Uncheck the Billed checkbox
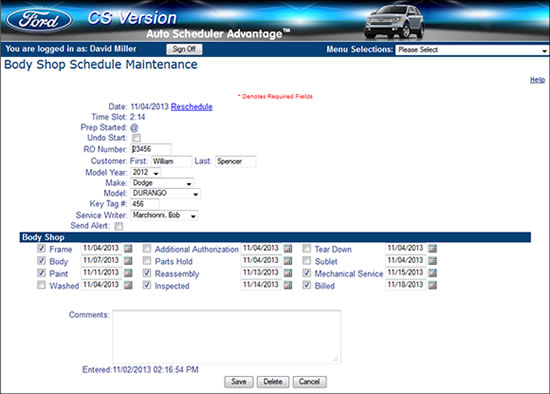This screenshot has height=394, width=550. (307, 285)
